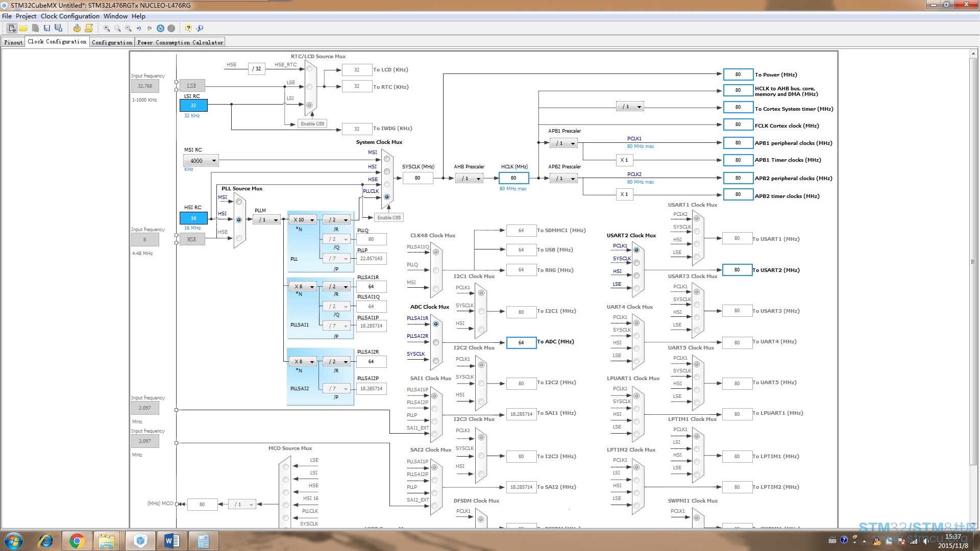Zoom out of the clock diagram
Viewport: 980px width, 551px height.
(x=128, y=29)
